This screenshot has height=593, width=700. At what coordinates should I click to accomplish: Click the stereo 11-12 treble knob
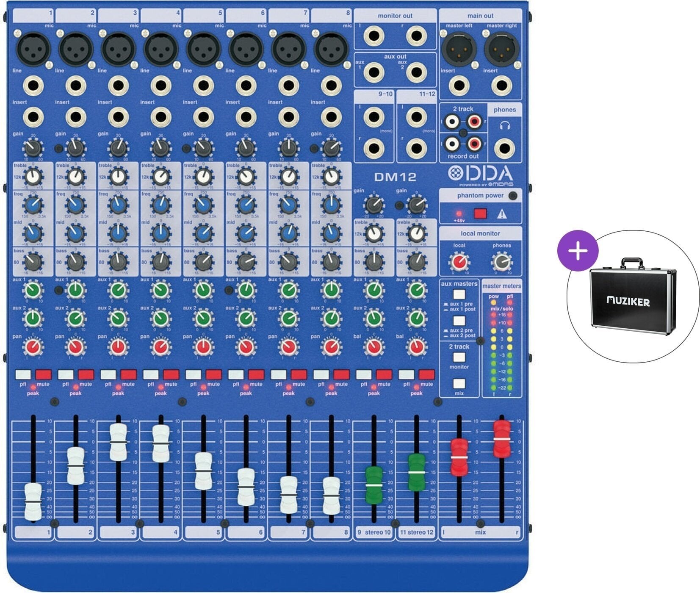[x=416, y=233]
